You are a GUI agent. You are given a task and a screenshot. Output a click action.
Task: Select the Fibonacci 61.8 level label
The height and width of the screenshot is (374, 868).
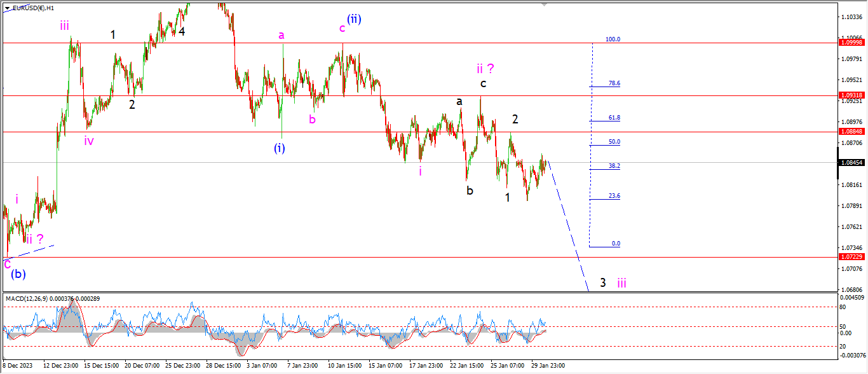click(614, 118)
